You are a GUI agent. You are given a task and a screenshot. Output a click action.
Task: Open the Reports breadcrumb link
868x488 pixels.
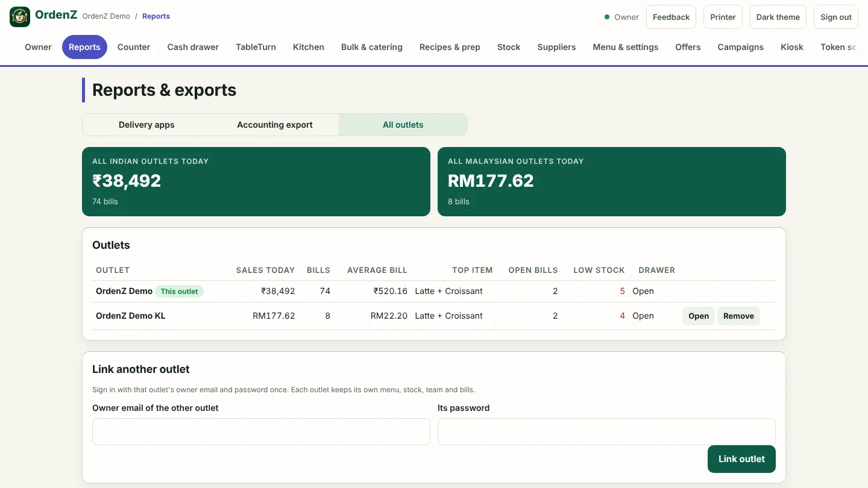(156, 16)
